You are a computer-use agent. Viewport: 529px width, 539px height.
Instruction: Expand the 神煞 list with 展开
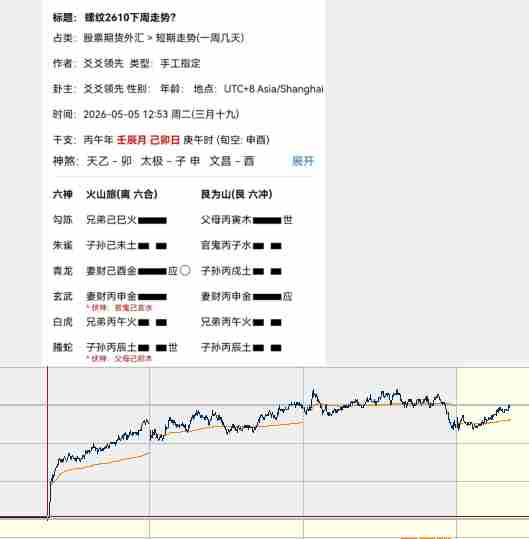(303, 161)
